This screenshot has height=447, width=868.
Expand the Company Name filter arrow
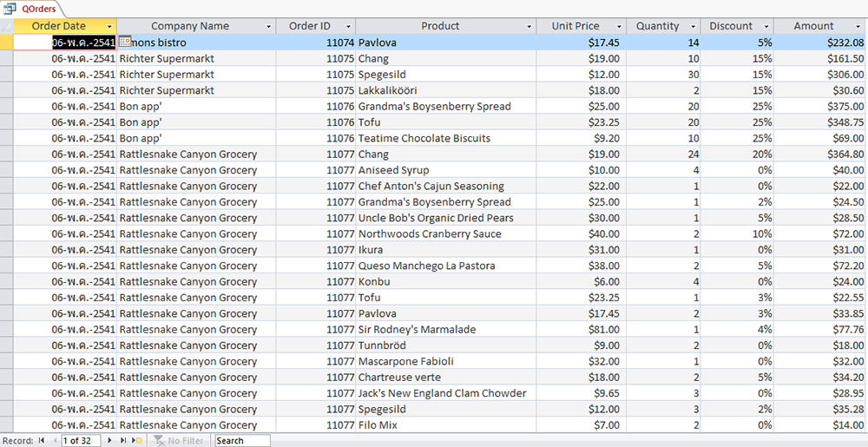click(x=268, y=26)
